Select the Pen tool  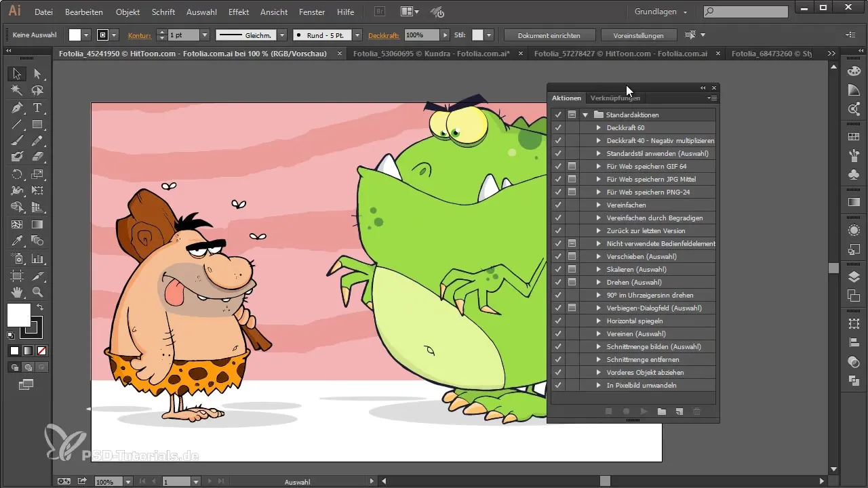point(17,107)
